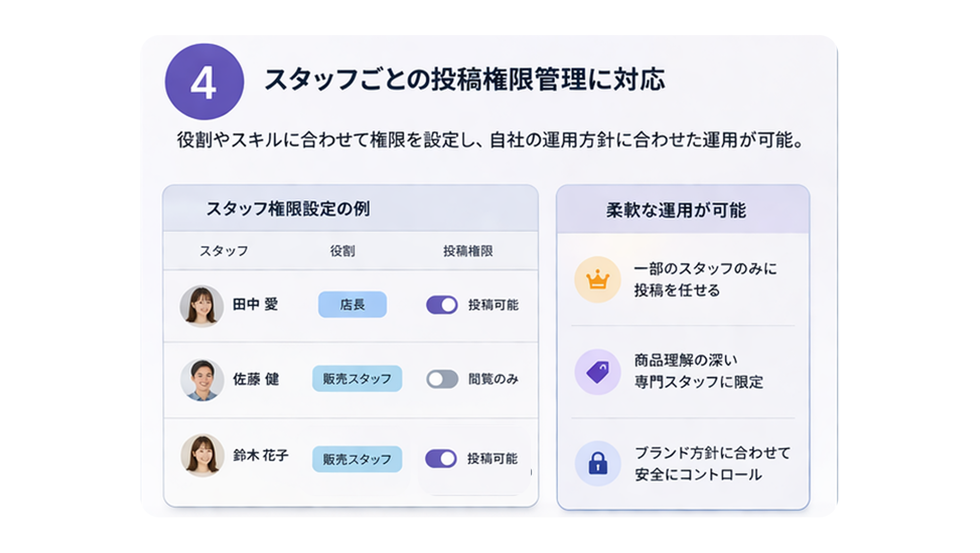Screen dimensions: 980x553
Task: Disable posting toggle for 田中 愛
Action: 442,305
